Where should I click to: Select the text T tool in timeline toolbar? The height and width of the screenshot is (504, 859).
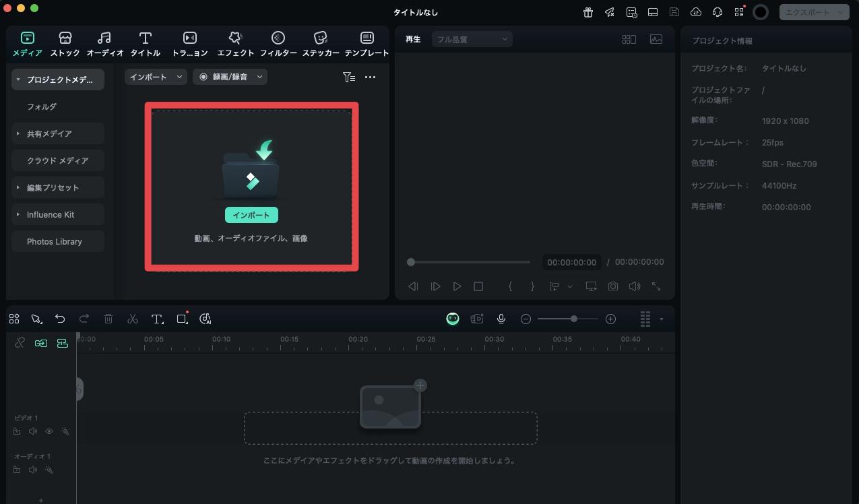pos(157,319)
